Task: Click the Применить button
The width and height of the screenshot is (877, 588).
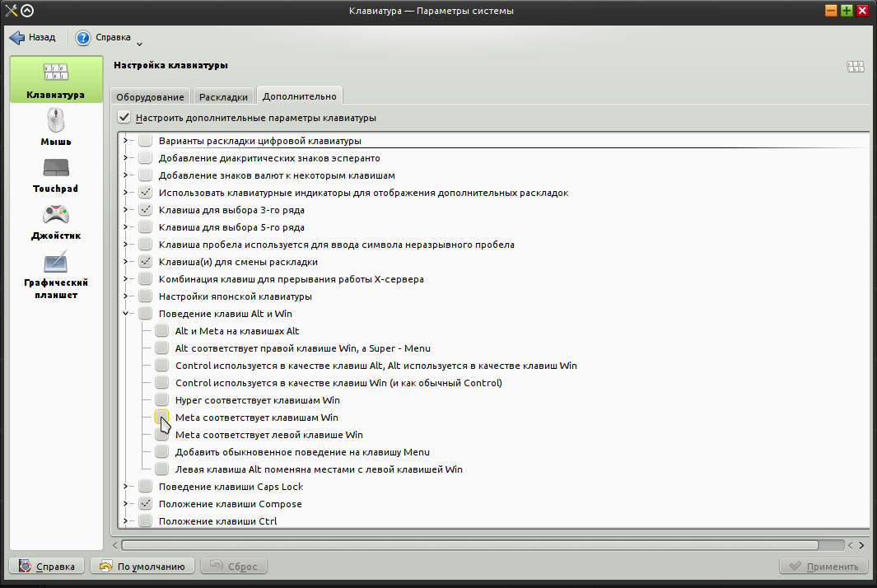Action: coord(824,567)
